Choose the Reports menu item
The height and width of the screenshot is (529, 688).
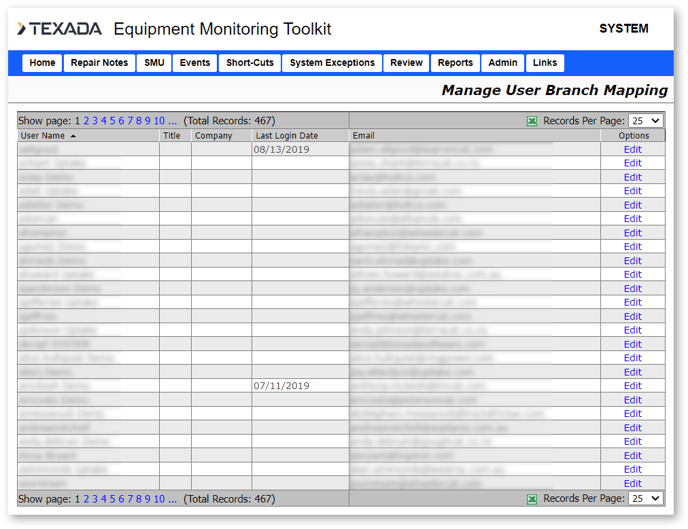click(455, 63)
